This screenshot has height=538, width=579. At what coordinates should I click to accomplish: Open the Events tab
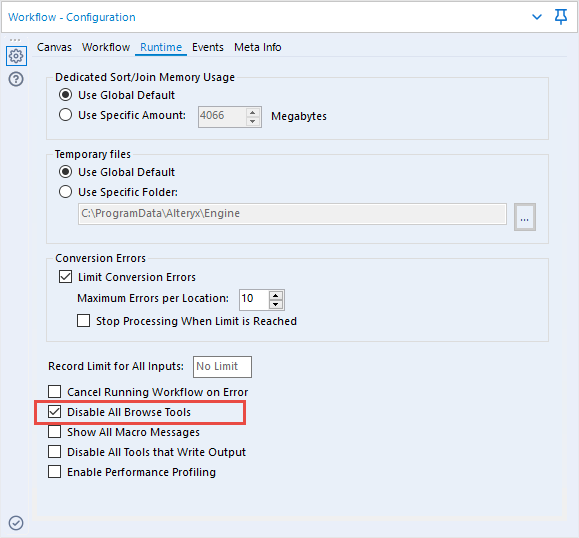pyautogui.click(x=208, y=47)
